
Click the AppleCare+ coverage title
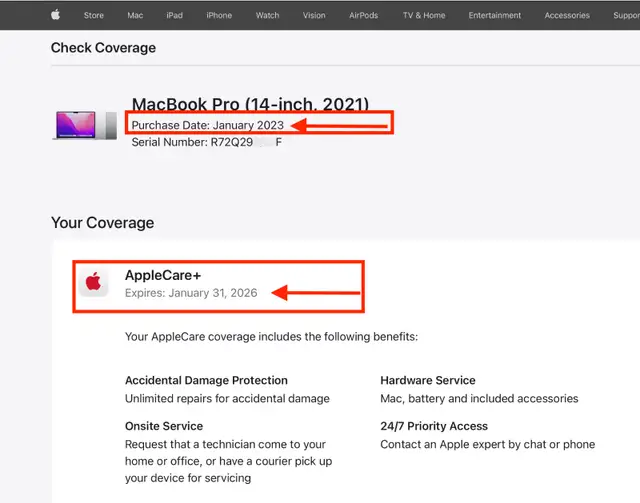pos(156,275)
